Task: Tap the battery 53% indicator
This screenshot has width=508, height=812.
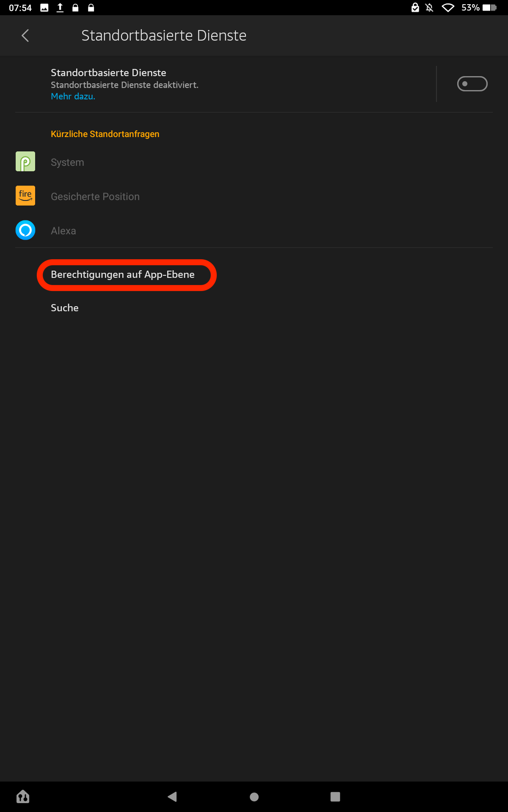Action: click(x=479, y=8)
